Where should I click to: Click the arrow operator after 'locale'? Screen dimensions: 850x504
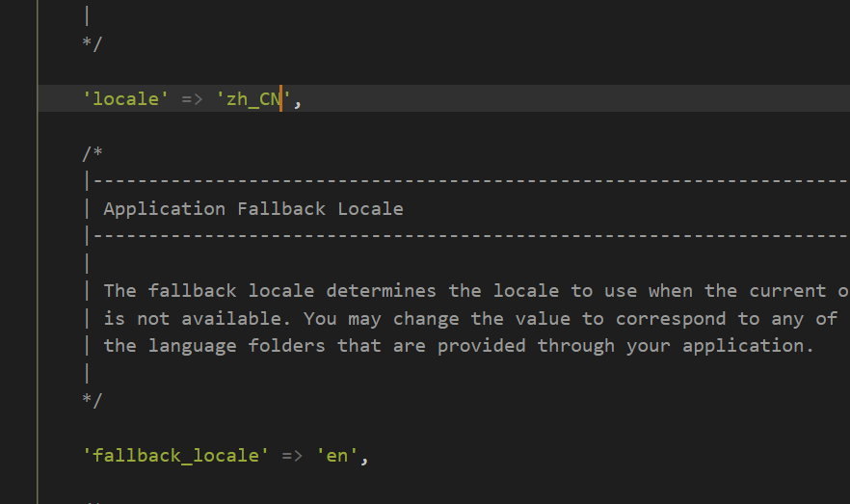[192, 99]
